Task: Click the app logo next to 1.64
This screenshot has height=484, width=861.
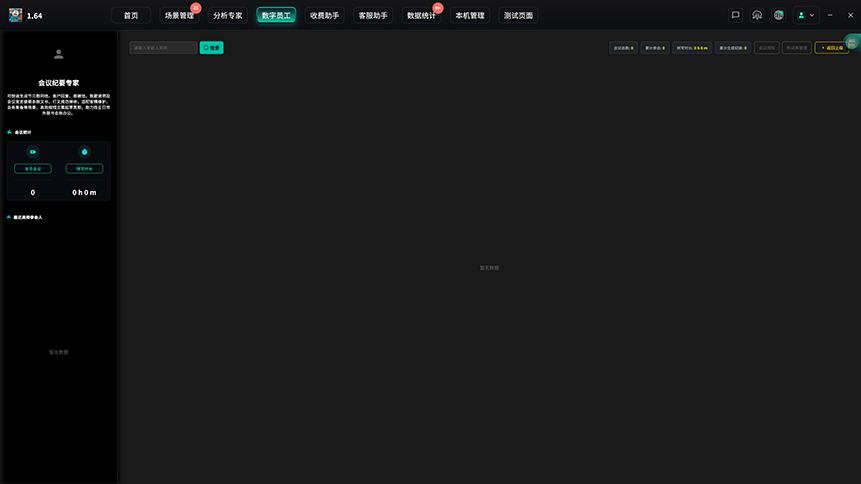Action: (15, 15)
